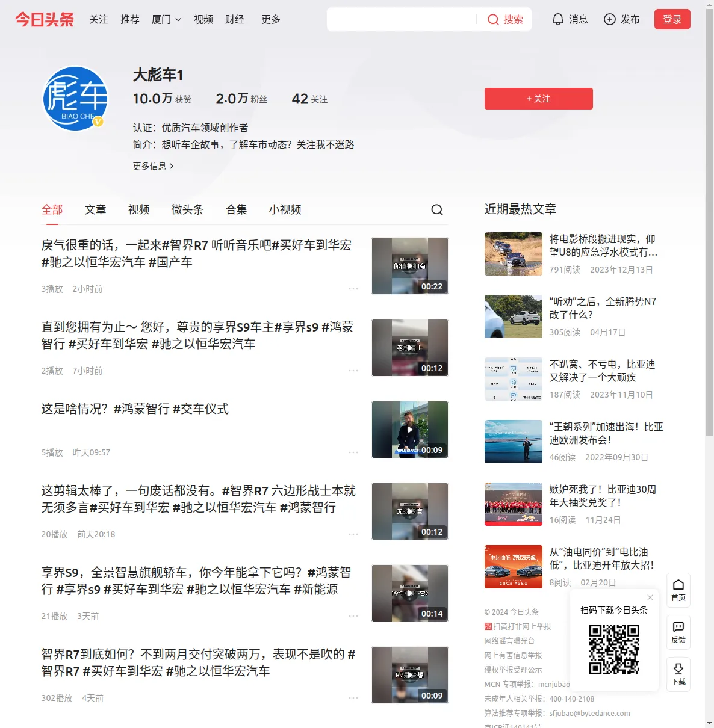Screen dimensions: 714x728
Task: Open the 财经 nav item
Action: 235,20
